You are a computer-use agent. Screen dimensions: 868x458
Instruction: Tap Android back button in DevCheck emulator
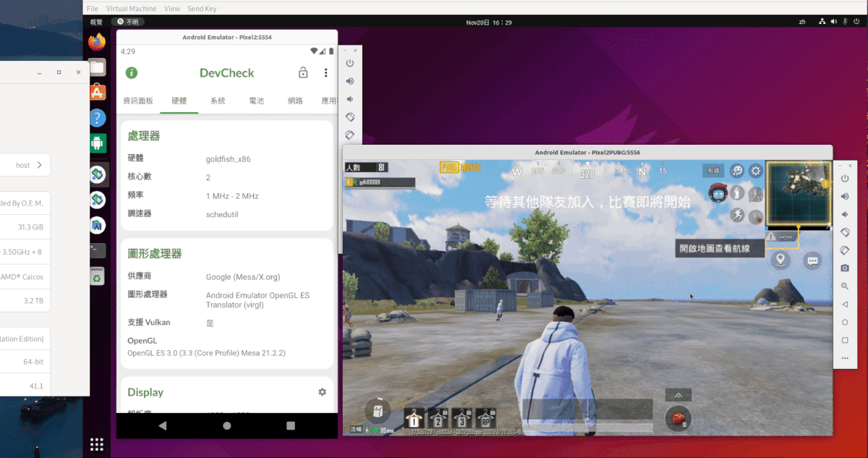click(161, 425)
